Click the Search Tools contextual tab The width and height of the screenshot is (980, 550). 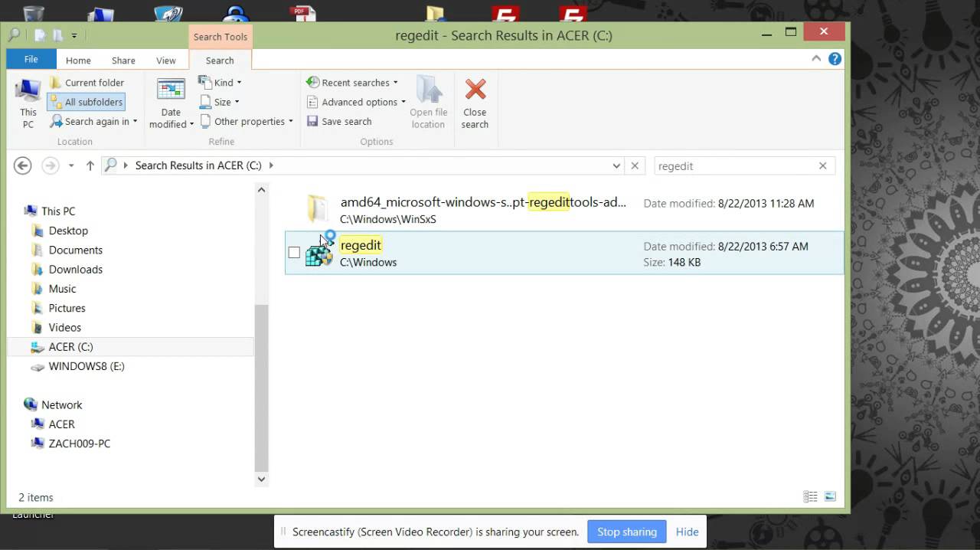pos(220,37)
